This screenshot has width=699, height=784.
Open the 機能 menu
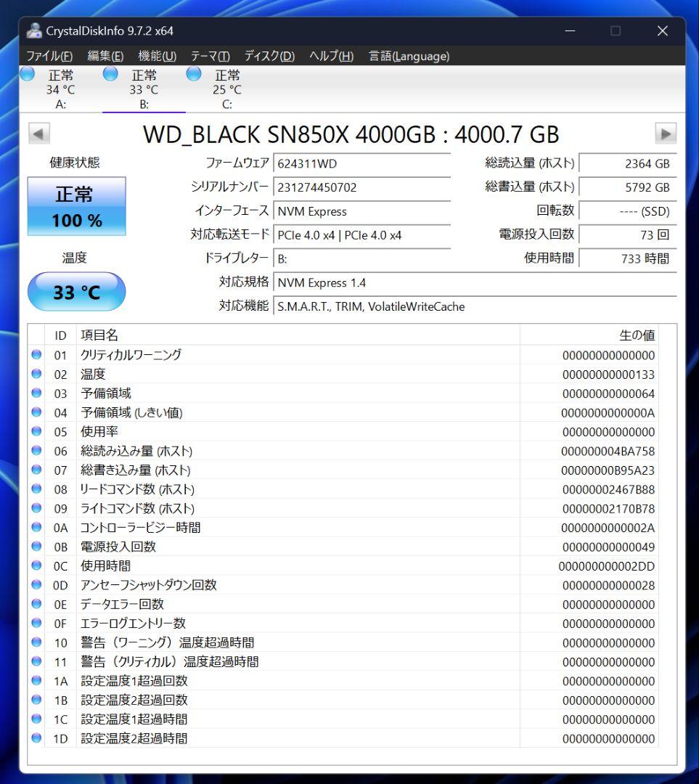(x=156, y=54)
